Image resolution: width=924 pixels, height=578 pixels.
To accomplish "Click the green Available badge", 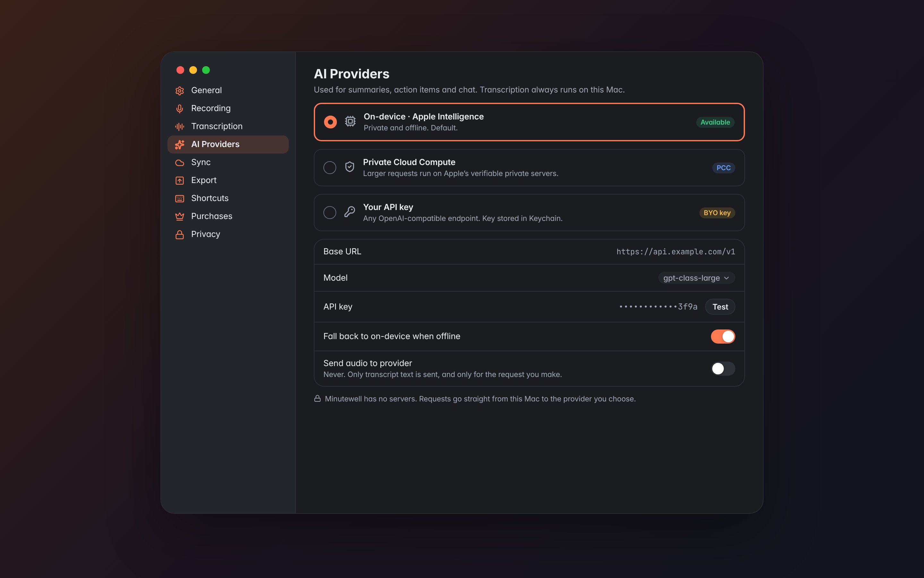I will tap(715, 122).
